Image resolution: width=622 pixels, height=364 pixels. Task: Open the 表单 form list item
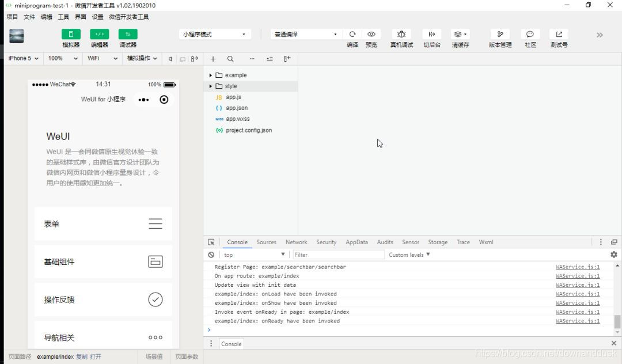tap(103, 223)
